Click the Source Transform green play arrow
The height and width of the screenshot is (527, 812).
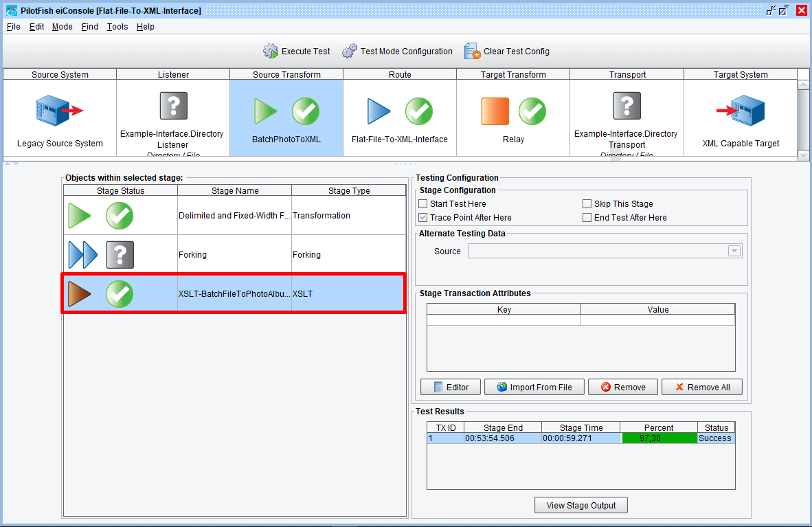(266, 111)
